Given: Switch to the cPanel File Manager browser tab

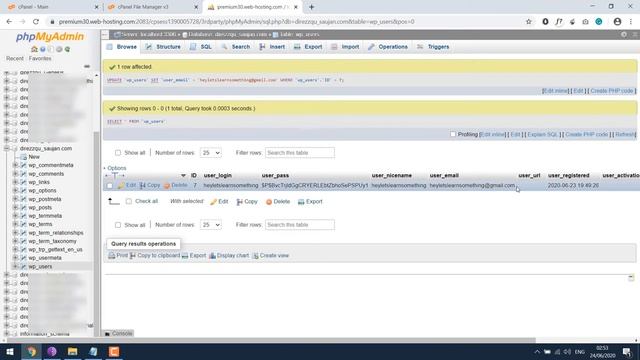Looking at the screenshot, I should pyautogui.click(x=151, y=7).
